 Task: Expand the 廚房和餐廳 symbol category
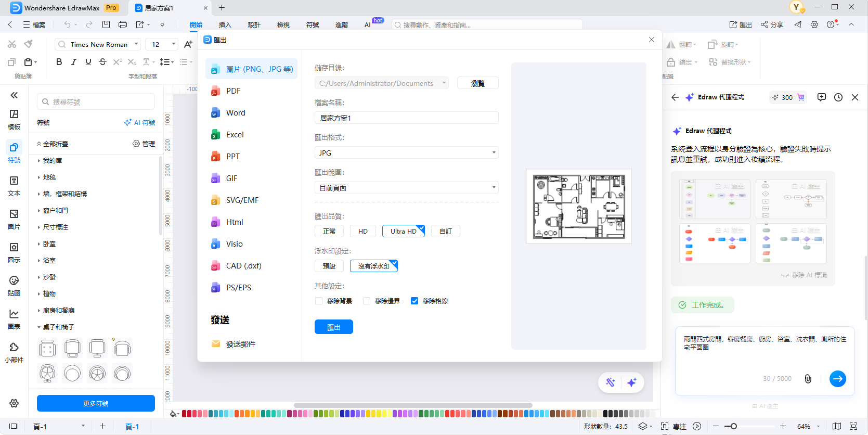[x=58, y=311]
